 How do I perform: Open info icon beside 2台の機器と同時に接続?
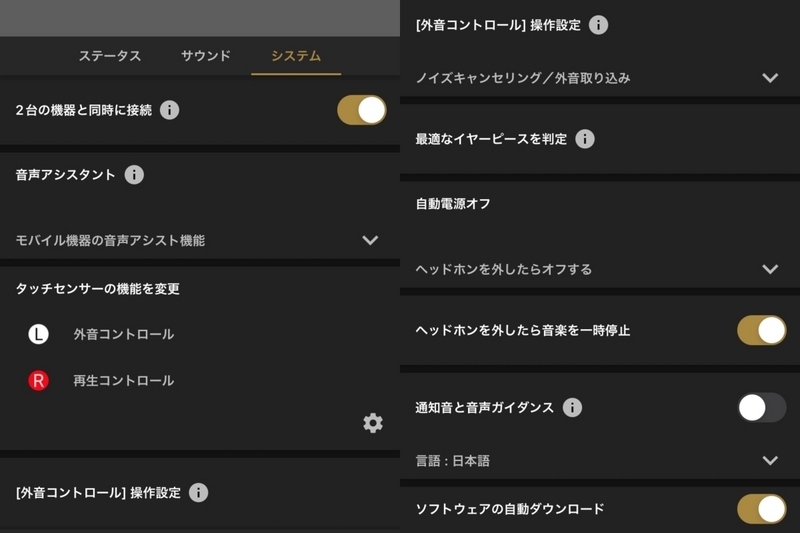(x=169, y=110)
